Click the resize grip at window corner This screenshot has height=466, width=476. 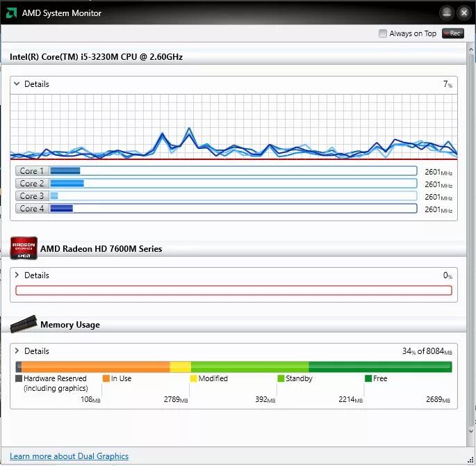pos(471,461)
